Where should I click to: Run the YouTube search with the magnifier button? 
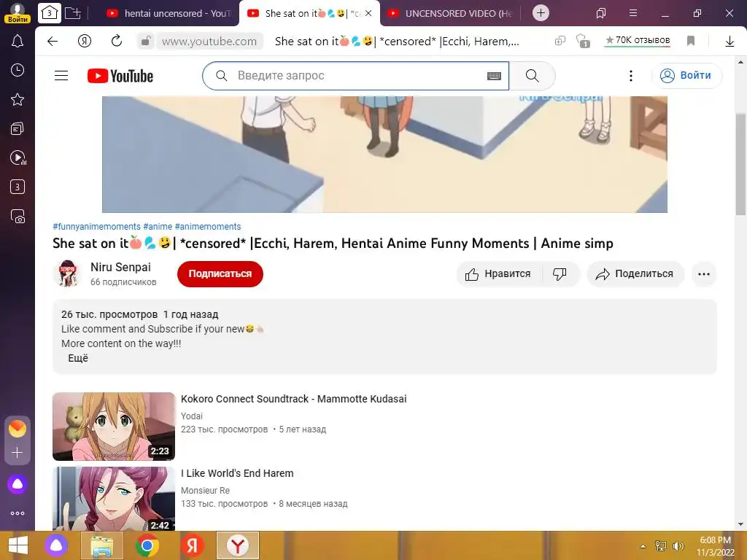click(x=532, y=76)
